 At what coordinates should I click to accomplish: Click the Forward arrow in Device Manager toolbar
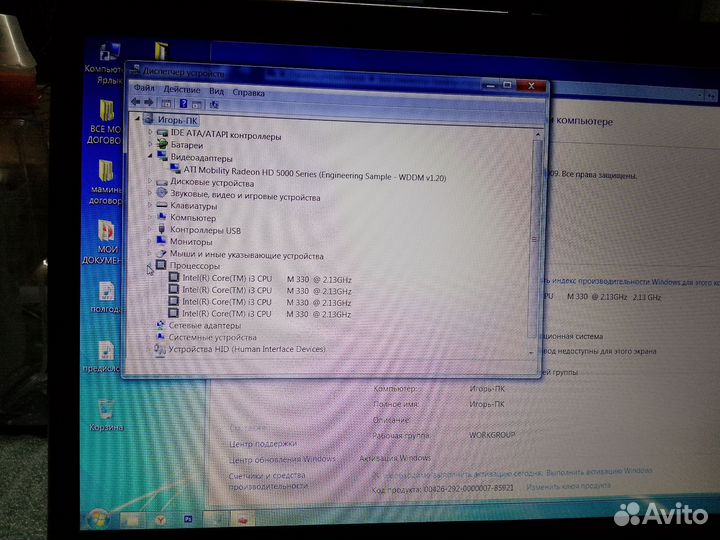click(149, 102)
